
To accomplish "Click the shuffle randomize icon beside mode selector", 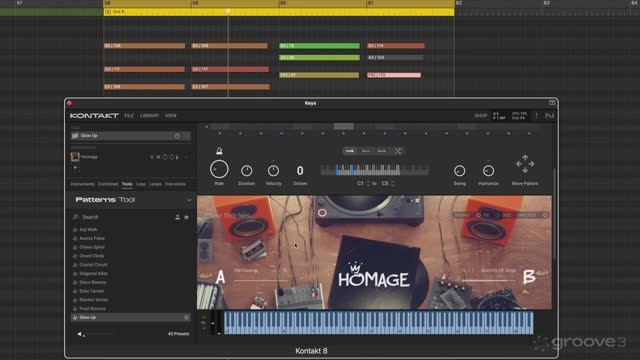I will point(398,151).
